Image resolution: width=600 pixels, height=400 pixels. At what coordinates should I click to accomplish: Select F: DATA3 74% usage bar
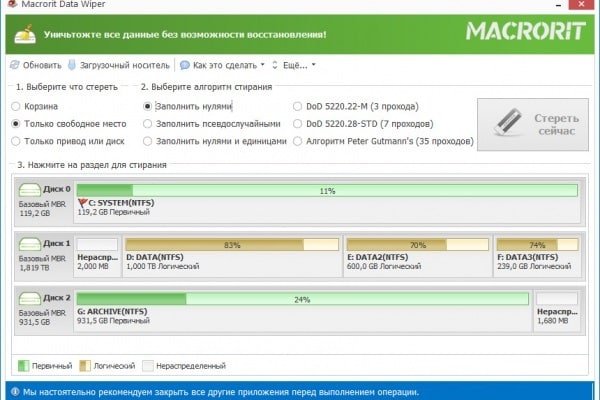[537, 245]
